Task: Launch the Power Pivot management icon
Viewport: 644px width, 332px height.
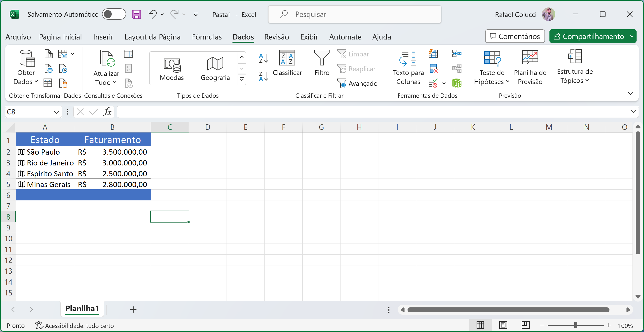Action: pyautogui.click(x=457, y=83)
